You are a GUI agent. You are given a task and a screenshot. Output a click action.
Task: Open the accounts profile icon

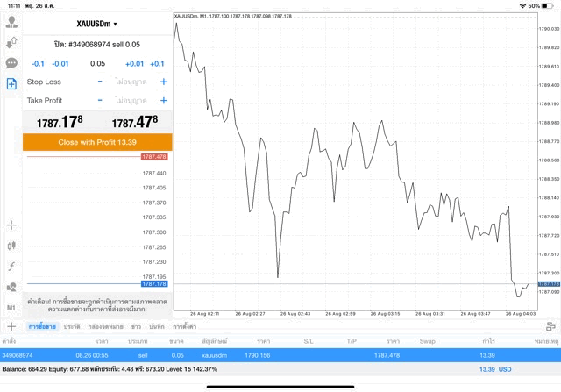click(x=11, y=22)
